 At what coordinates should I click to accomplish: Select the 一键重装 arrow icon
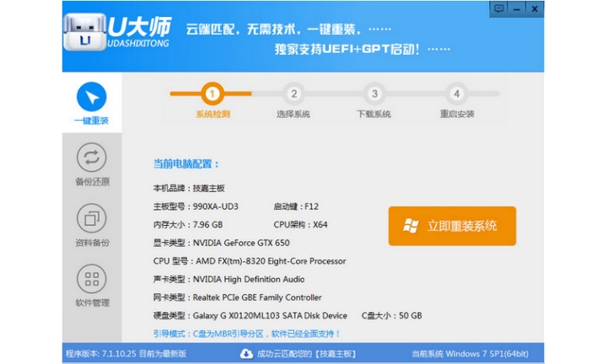point(92,97)
